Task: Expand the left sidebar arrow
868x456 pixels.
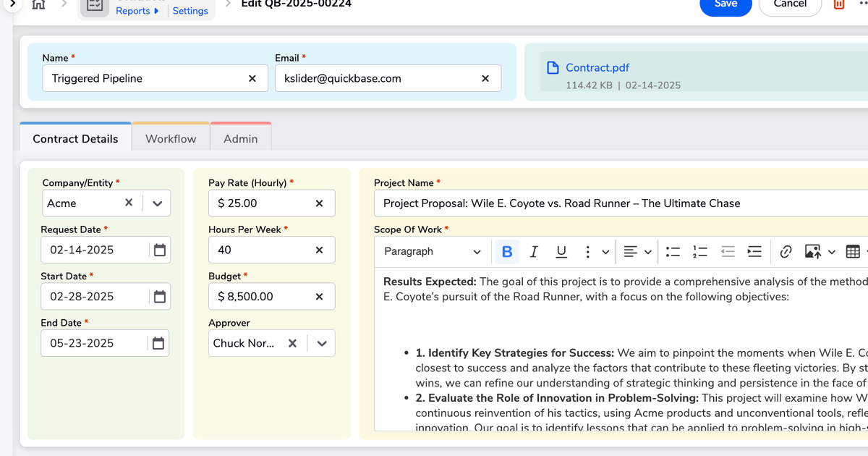Action: coord(12,4)
